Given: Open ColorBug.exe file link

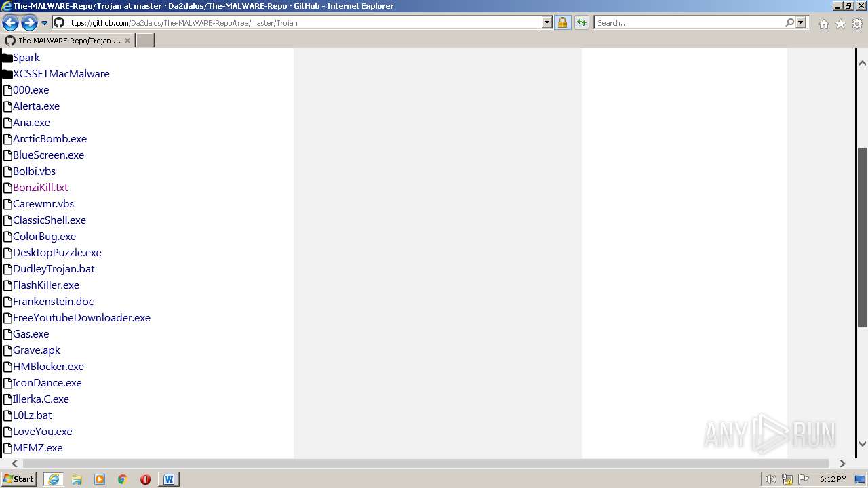Looking at the screenshot, I should coord(44,237).
